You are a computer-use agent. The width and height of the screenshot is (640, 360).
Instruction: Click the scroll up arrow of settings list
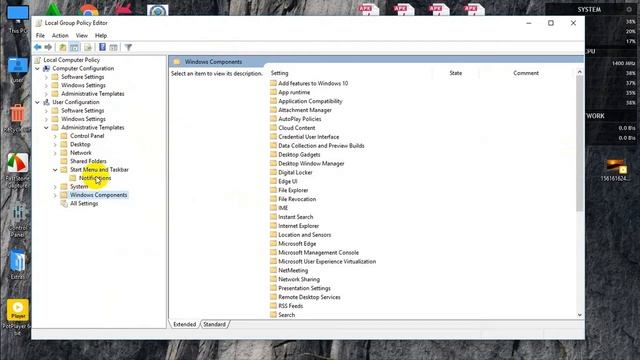(x=580, y=72)
